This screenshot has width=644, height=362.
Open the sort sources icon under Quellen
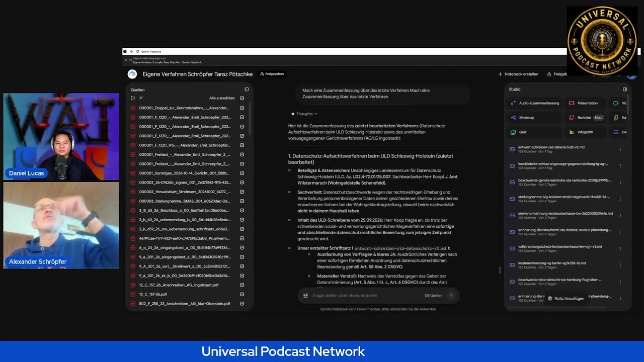tap(141, 98)
